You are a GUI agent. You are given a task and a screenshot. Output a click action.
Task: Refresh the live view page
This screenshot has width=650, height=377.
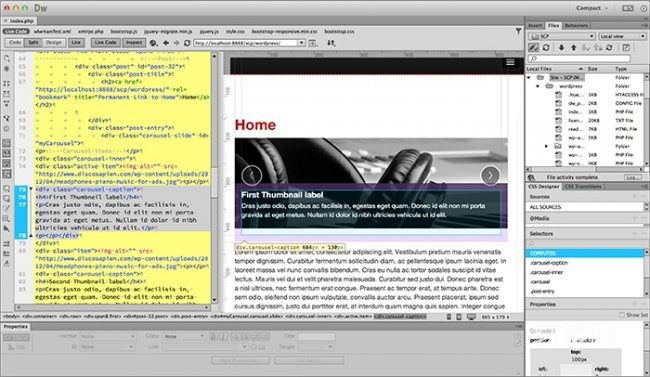pyautogui.click(x=187, y=43)
